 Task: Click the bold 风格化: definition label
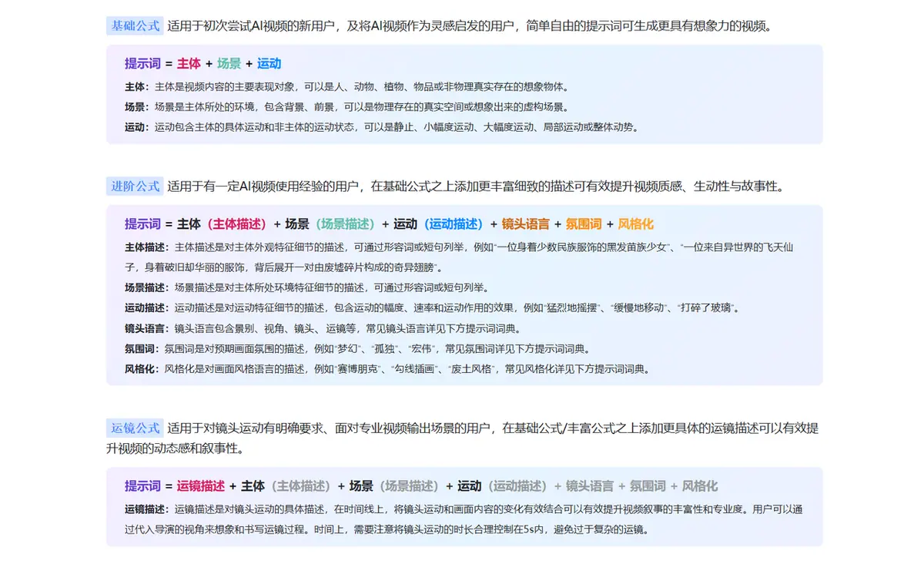pos(143,368)
